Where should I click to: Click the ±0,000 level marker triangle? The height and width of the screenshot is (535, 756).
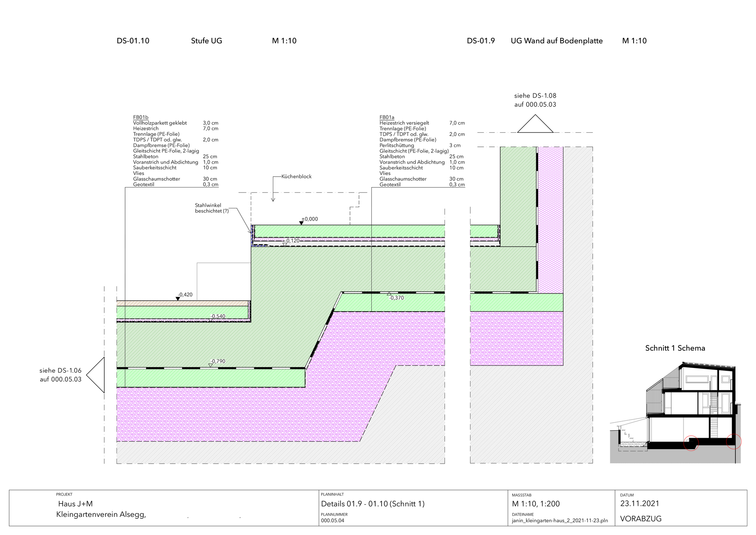[301, 223]
